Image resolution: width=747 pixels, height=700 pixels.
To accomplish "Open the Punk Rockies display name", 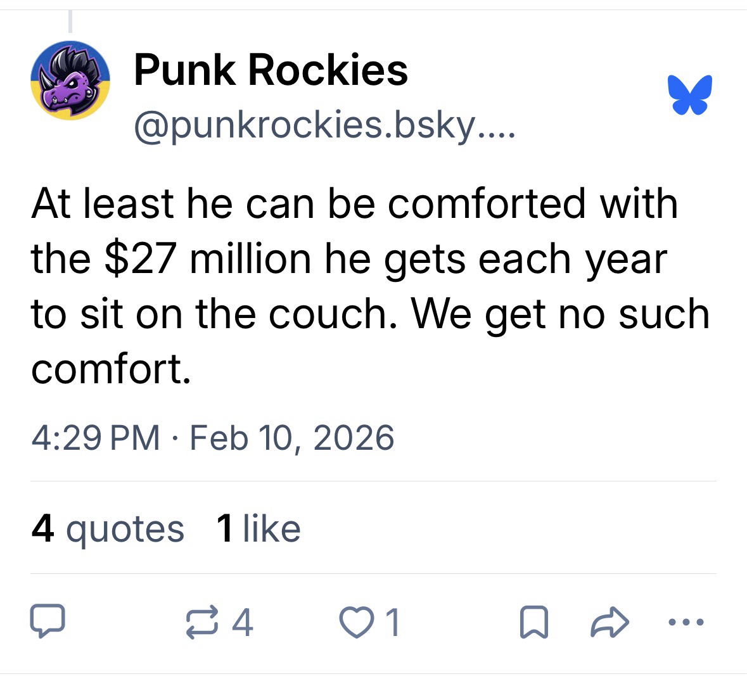I will [271, 70].
